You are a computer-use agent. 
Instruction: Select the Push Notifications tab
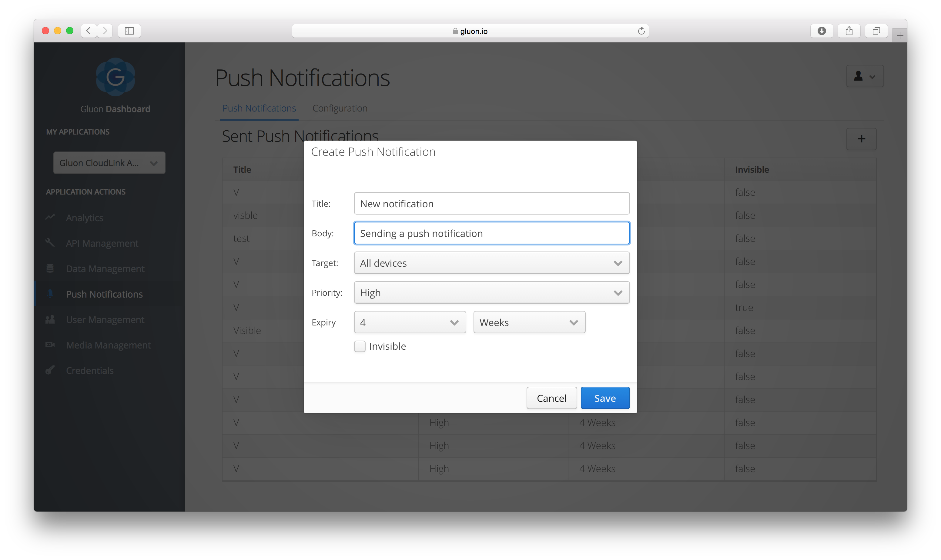click(259, 108)
